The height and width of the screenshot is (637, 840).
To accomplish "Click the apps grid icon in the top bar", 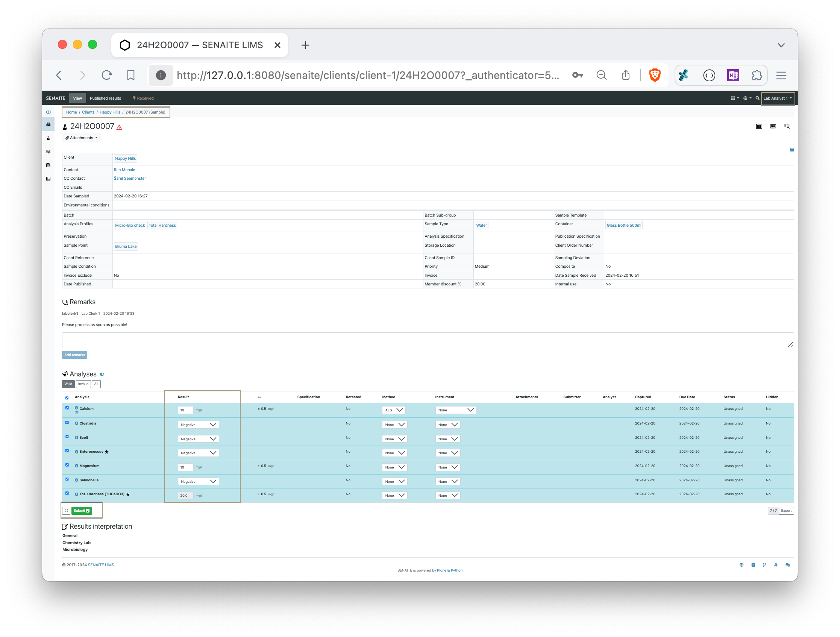I will (x=733, y=98).
